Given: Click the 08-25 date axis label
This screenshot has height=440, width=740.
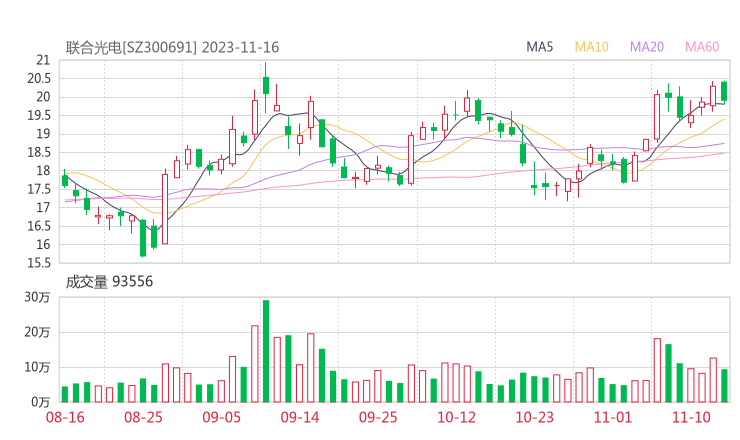Looking at the screenshot, I should coord(143,417).
